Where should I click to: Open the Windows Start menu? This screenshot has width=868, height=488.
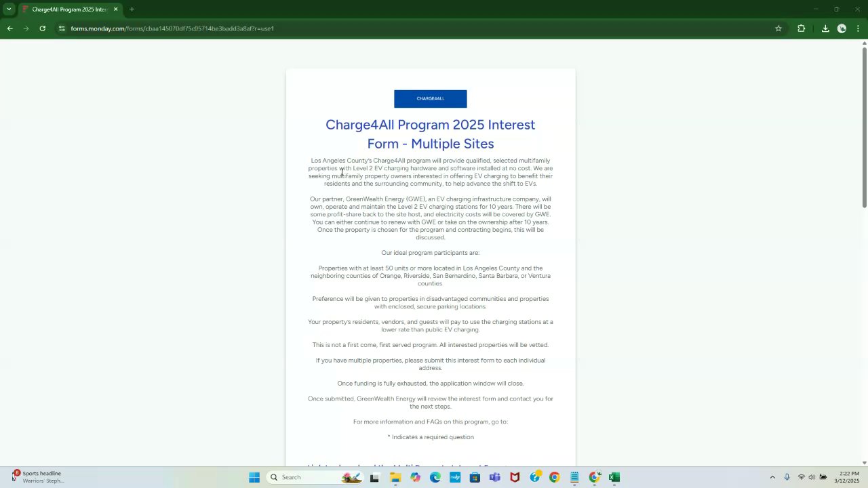point(254,477)
